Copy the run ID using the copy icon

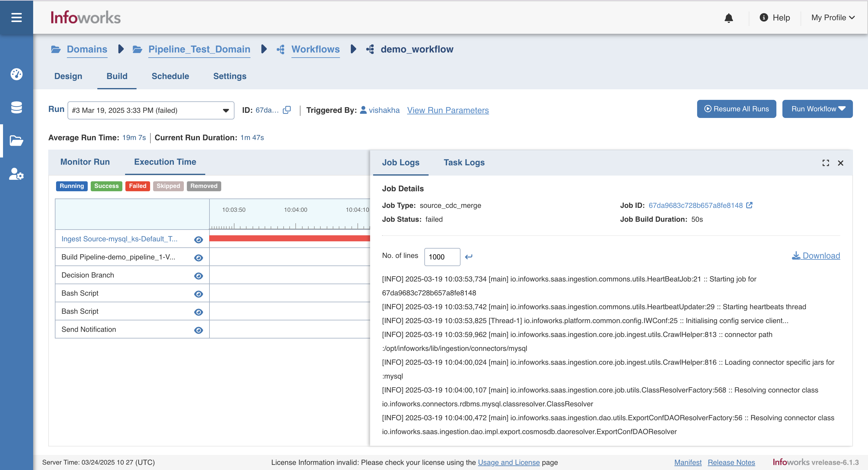tap(287, 110)
